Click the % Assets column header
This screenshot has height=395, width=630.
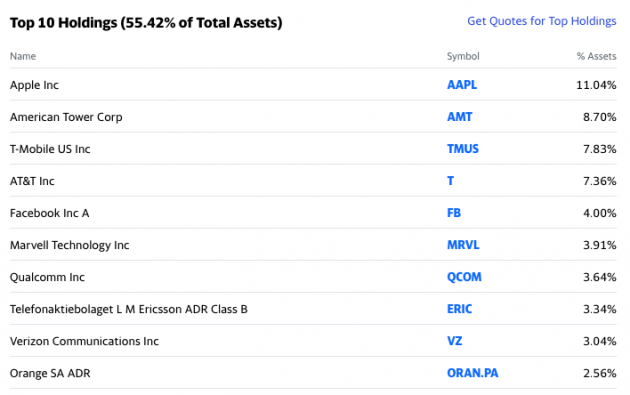pyautogui.click(x=597, y=56)
